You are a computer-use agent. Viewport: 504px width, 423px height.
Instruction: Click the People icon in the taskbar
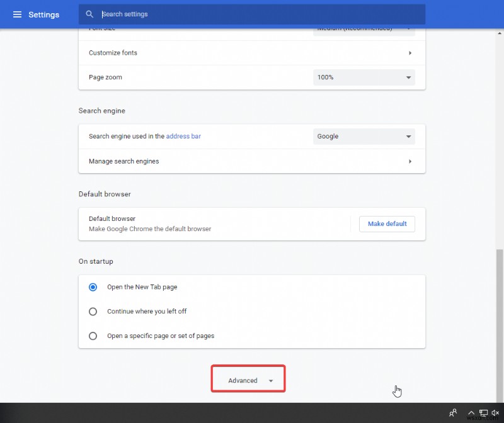pos(452,413)
